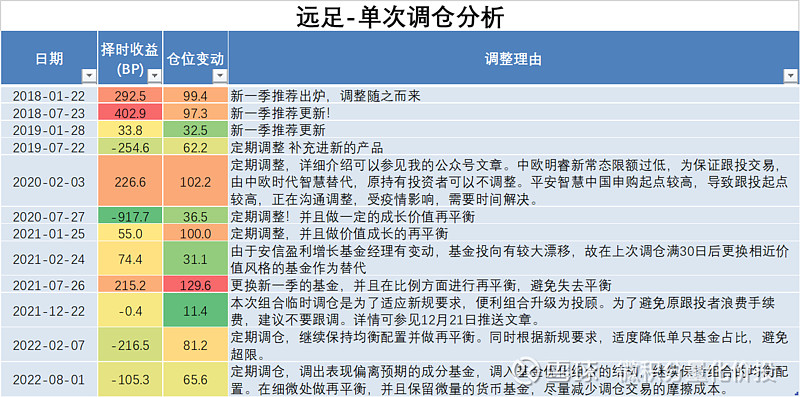Click the 74.4 timing return cell

[130, 259]
